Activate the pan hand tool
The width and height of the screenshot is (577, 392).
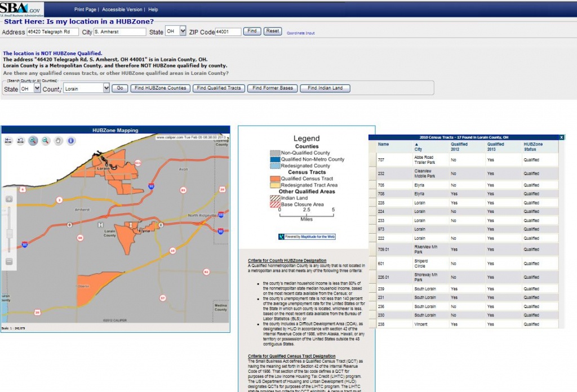(58, 141)
